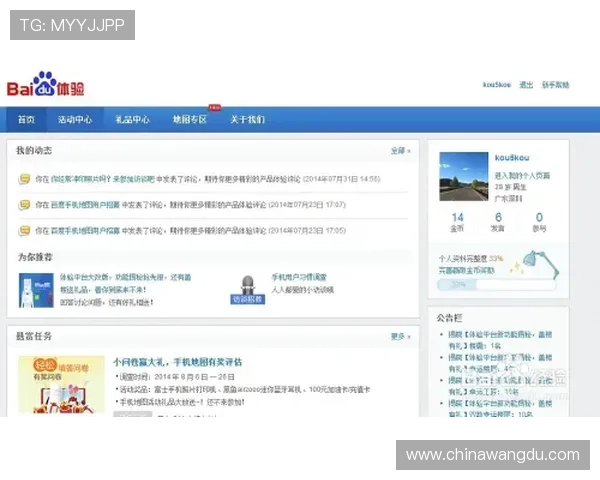600x480 pixels.
Task: Go to the 地图专区 tab
Action: [x=190, y=119]
